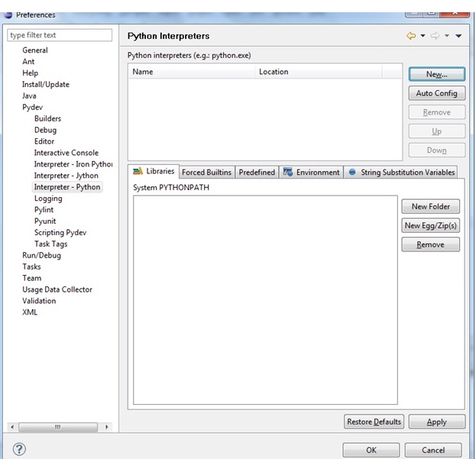
Task: Select Interpreter - Jython in the tree
Action: pos(66,176)
